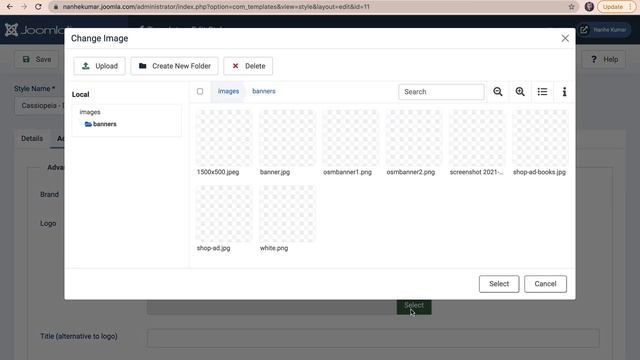Go forward in the browser
Viewport: 640px width, 360px height.
[x=24, y=7]
